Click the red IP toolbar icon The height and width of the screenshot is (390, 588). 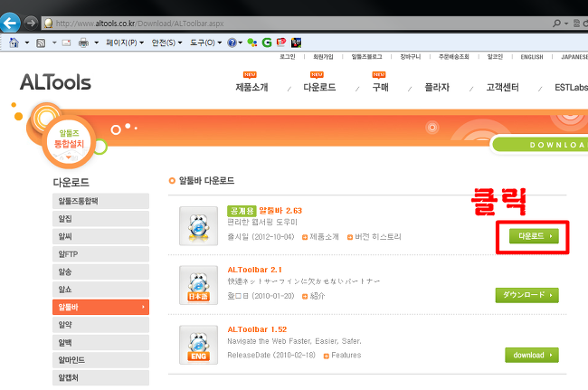(281, 43)
